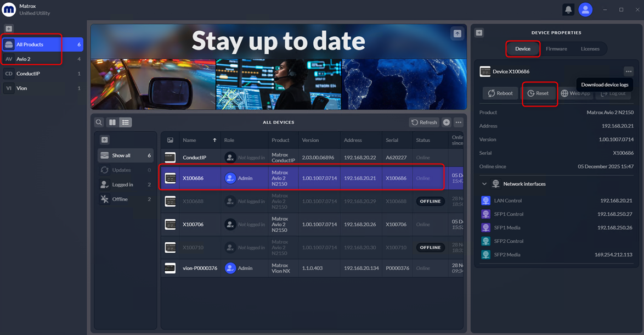The image size is (644, 335).
Task: Collapse the Device Properties panel
Action: tap(479, 32)
